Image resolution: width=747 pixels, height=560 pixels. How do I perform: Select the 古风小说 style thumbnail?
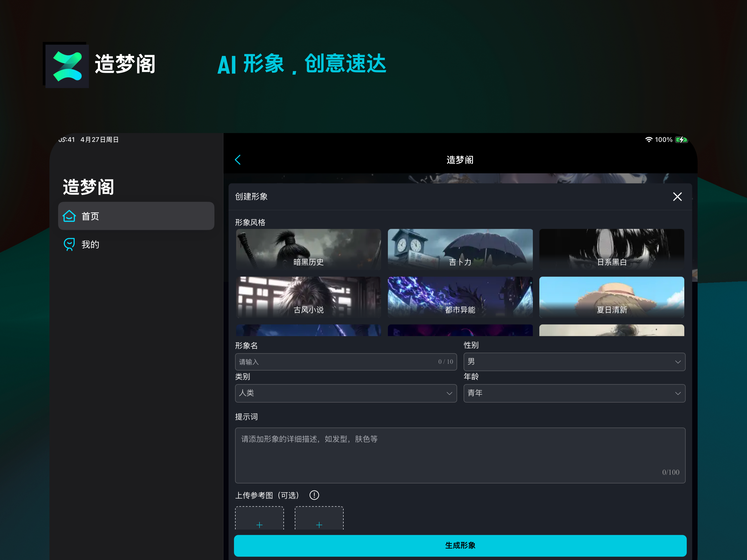pyautogui.click(x=308, y=297)
